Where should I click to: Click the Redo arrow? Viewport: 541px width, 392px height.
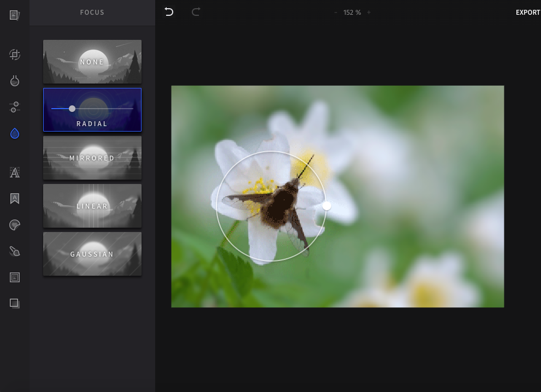click(x=196, y=11)
